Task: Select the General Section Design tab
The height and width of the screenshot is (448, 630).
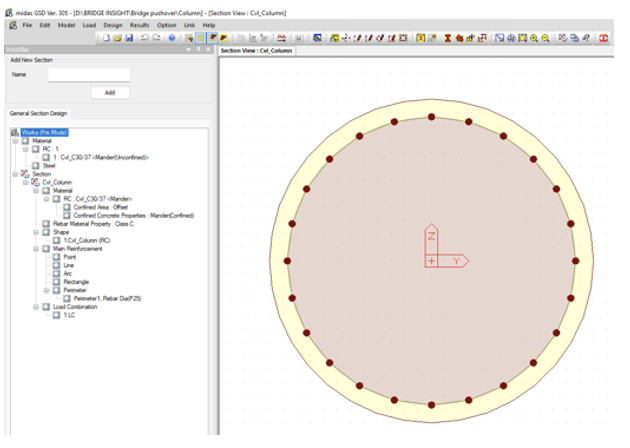Action: tap(37, 114)
